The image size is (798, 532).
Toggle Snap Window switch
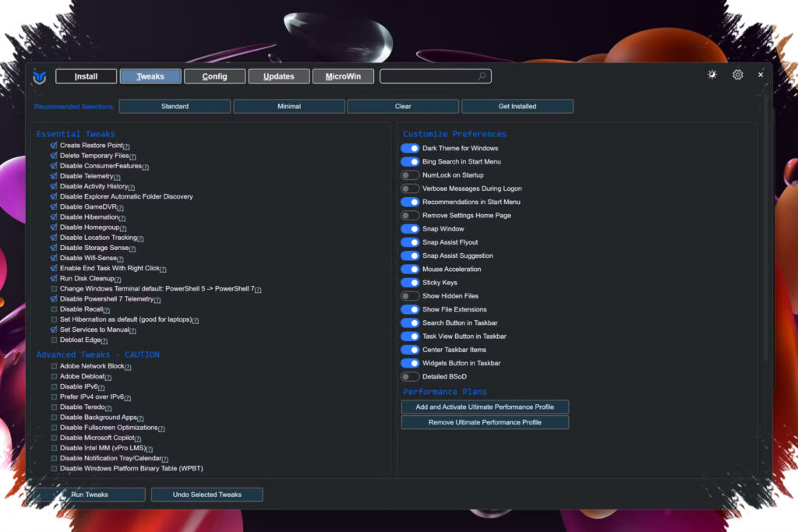pyautogui.click(x=410, y=229)
